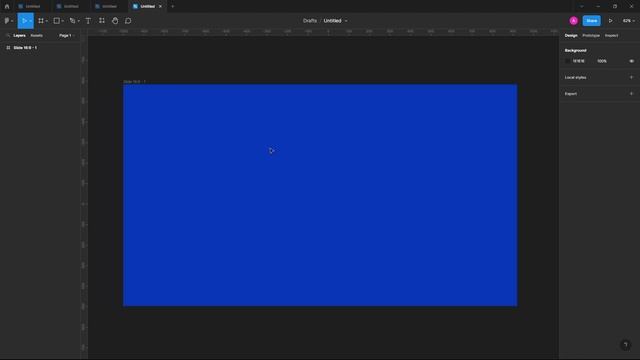Viewport: 640px width, 360px height.
Task: Click the Untitled file name
Action: tap(332, 21)
